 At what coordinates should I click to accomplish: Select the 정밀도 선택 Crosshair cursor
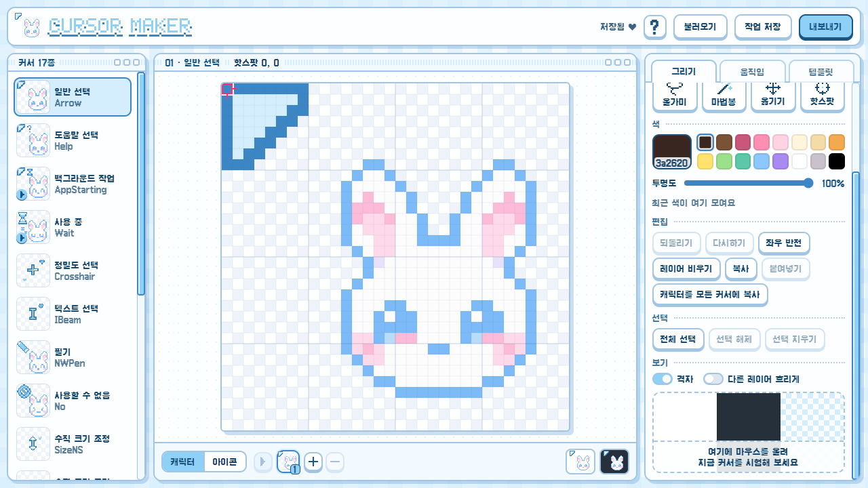(x=73, y=270)
